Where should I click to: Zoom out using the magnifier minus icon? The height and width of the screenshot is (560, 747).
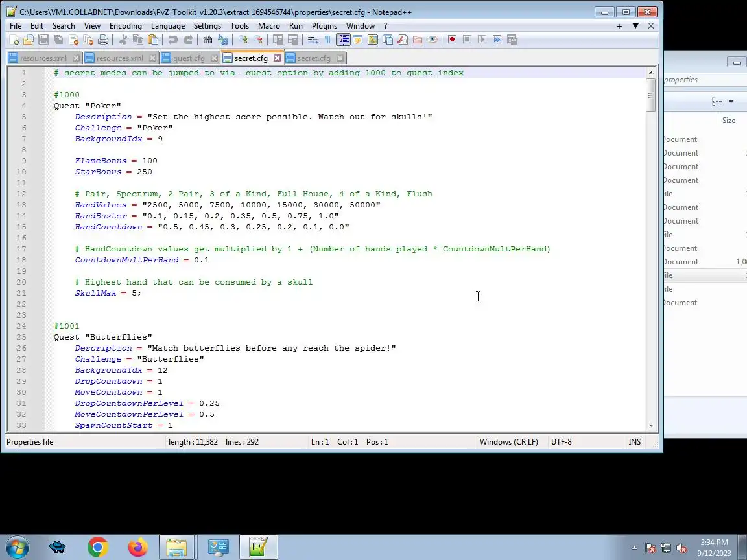257,40
